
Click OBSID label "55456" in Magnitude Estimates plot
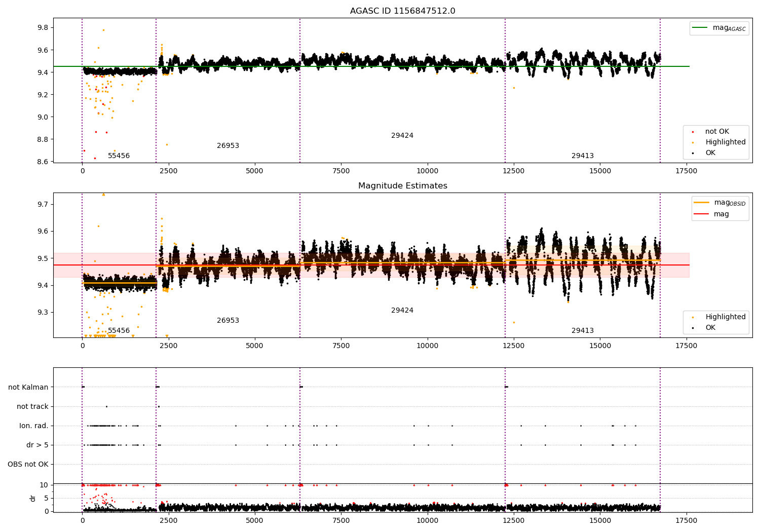(x=119, y=331)
